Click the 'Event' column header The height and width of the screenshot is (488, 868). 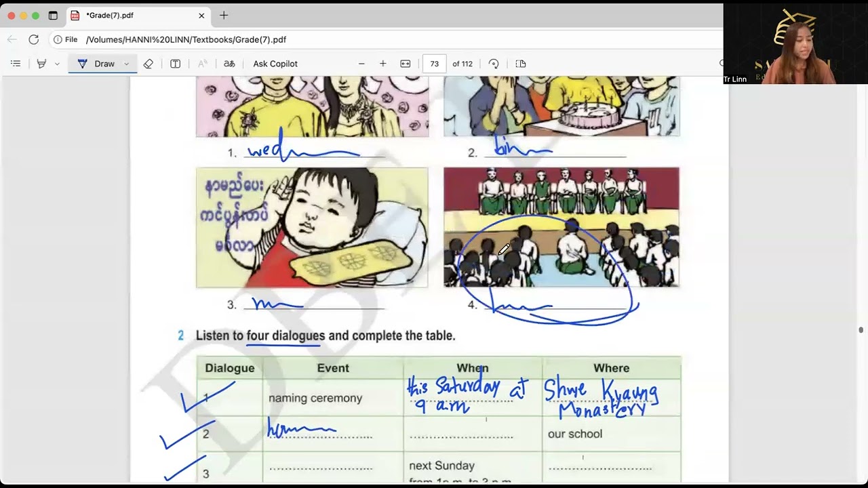coord(333,368)
